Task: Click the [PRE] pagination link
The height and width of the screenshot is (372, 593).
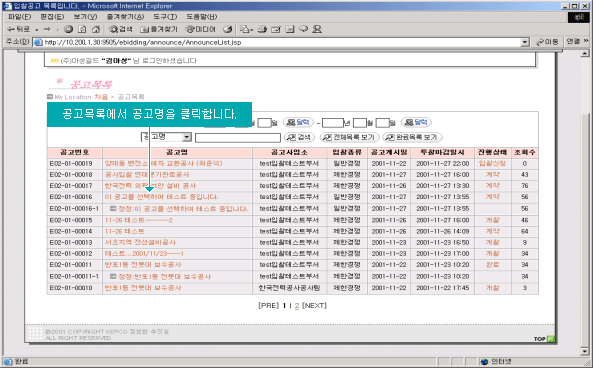Action: tap(269, 305)
